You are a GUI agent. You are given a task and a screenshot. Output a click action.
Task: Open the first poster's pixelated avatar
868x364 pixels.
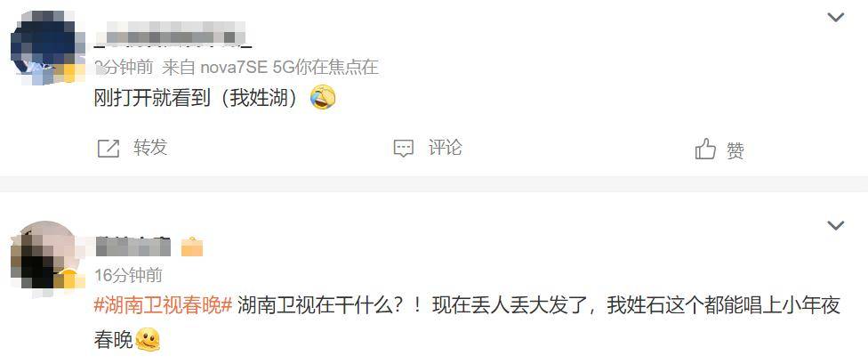point(45,48)
